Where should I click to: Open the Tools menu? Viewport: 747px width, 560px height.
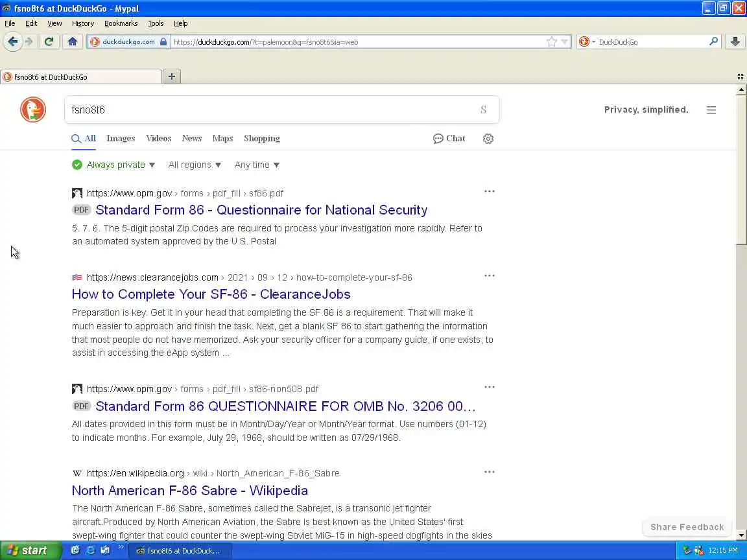pos(156,23)
